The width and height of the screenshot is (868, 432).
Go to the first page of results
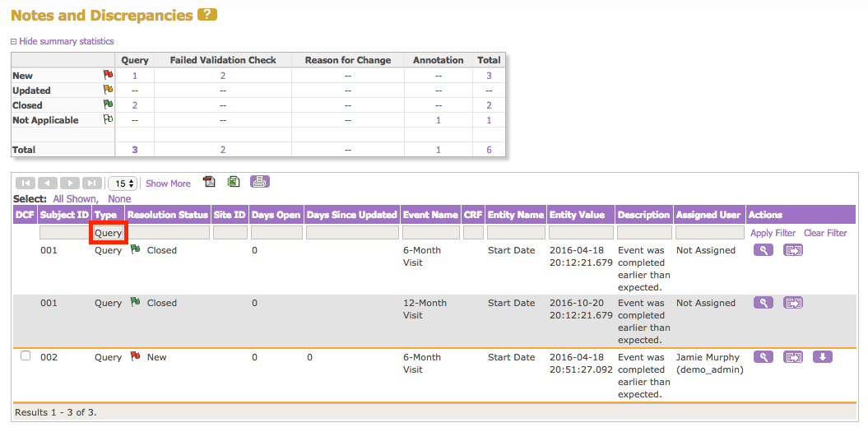click(x=25, y=183)
